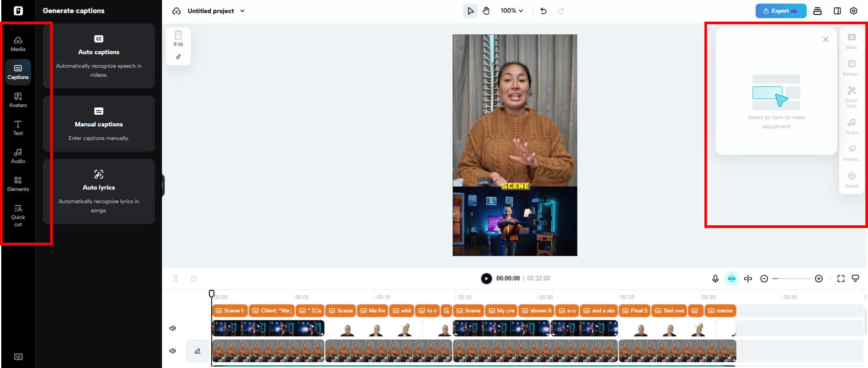Viewport: 868px width, 368px height.
Task: Adjust the timeline zoom slider
Action: [791, 278]
